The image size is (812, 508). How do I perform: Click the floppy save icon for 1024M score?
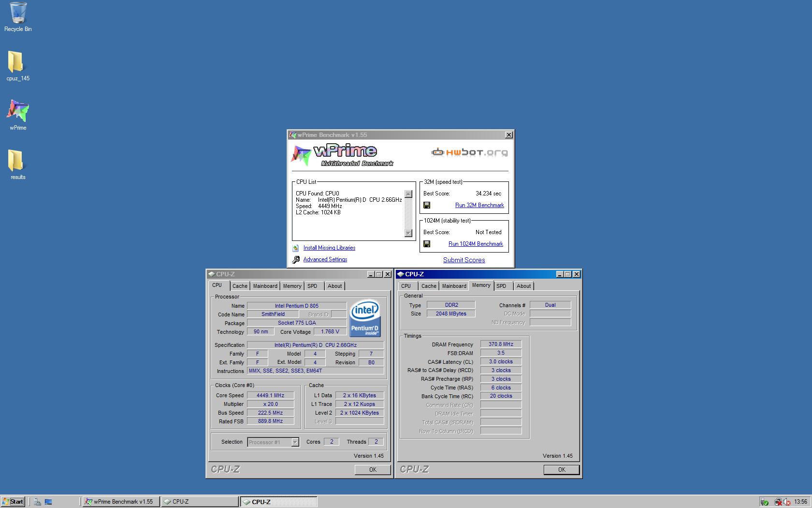427,244
